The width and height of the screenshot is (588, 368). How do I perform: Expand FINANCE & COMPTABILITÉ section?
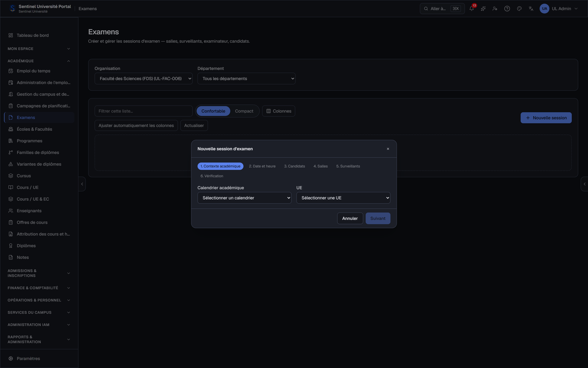click(39, 288)
